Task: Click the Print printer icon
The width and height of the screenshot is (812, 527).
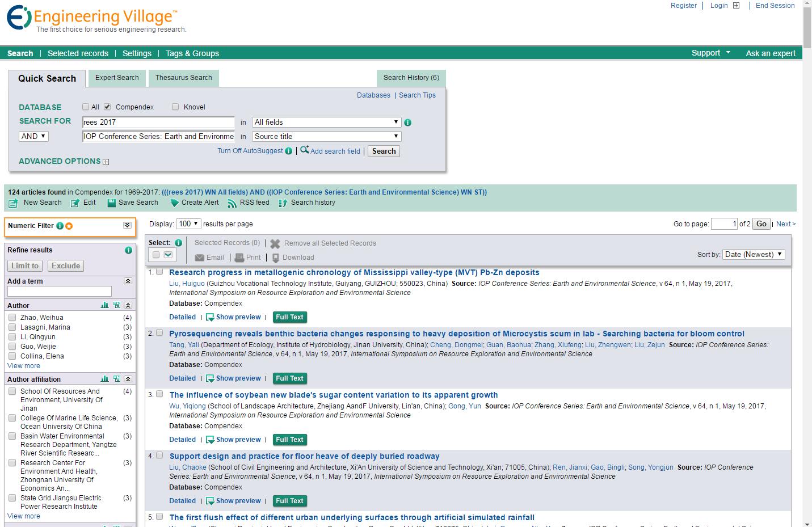Action: pyautogui.click(x=239, y=258)
